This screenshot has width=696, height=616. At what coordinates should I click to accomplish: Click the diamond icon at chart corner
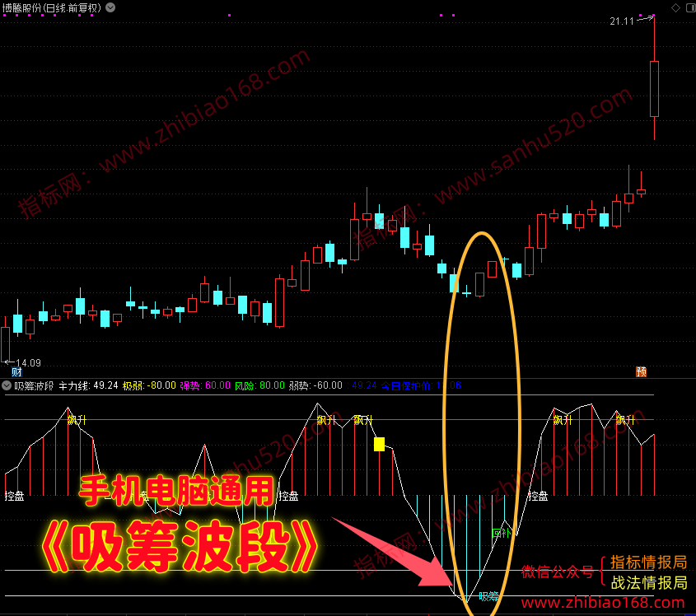tap(675, 7)
